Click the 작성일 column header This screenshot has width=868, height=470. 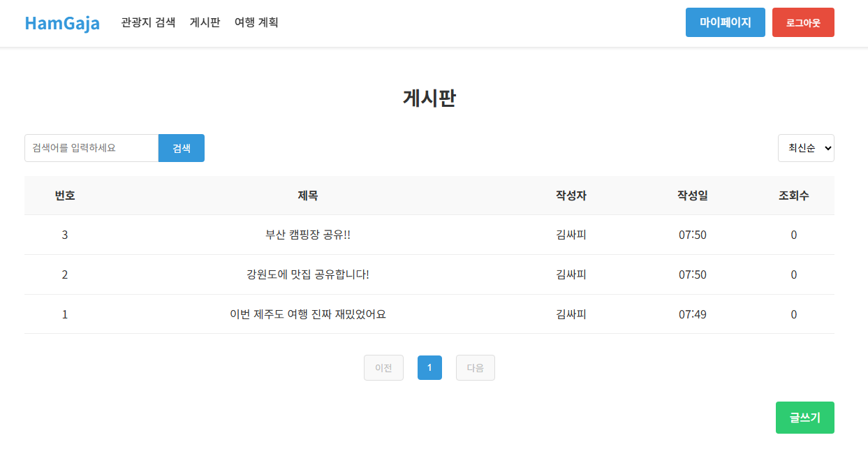(x=692, y=196)
